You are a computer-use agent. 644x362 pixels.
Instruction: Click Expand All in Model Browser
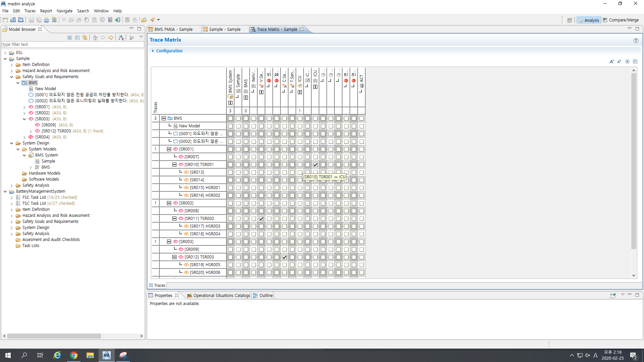point(70,38)
